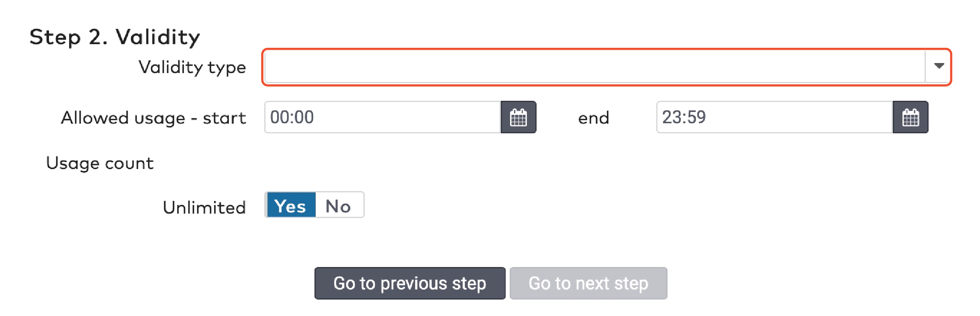
Task: Click the 'Validity type' label
Action: (192, 67)
